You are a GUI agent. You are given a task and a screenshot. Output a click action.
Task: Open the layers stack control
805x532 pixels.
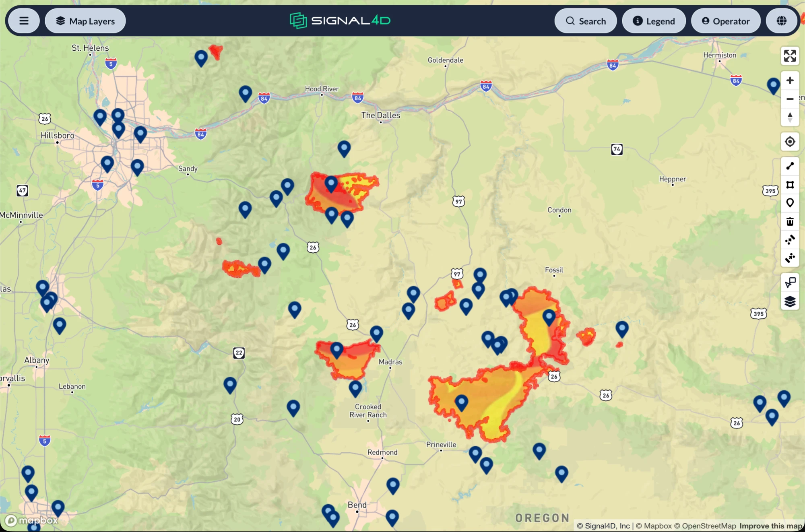point(790,301)
